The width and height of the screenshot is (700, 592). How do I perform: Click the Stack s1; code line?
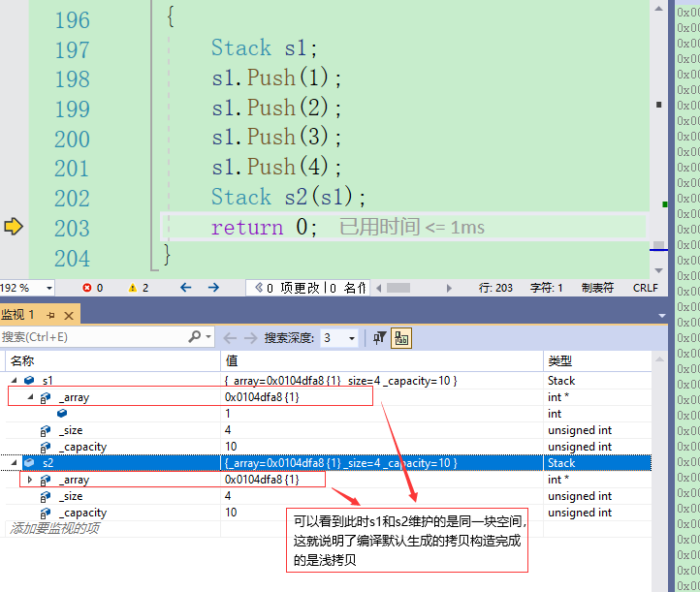264,47
